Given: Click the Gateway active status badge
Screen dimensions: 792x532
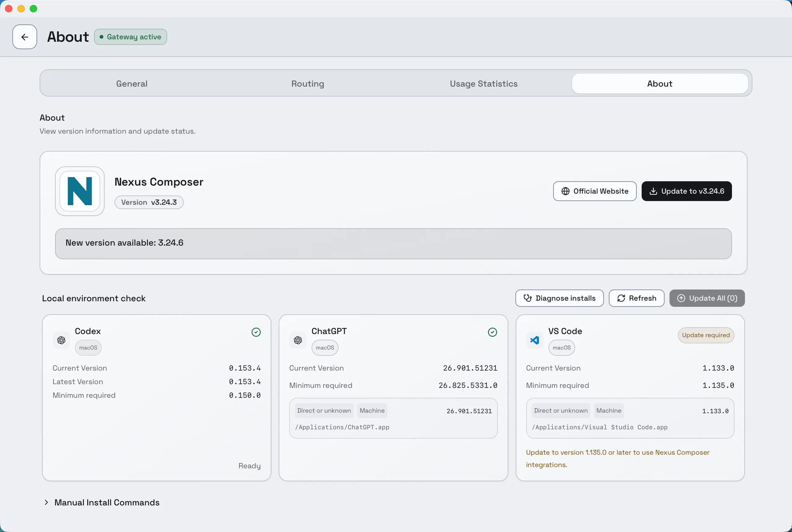Looking at the screenshot, I should tap(131, 36).
